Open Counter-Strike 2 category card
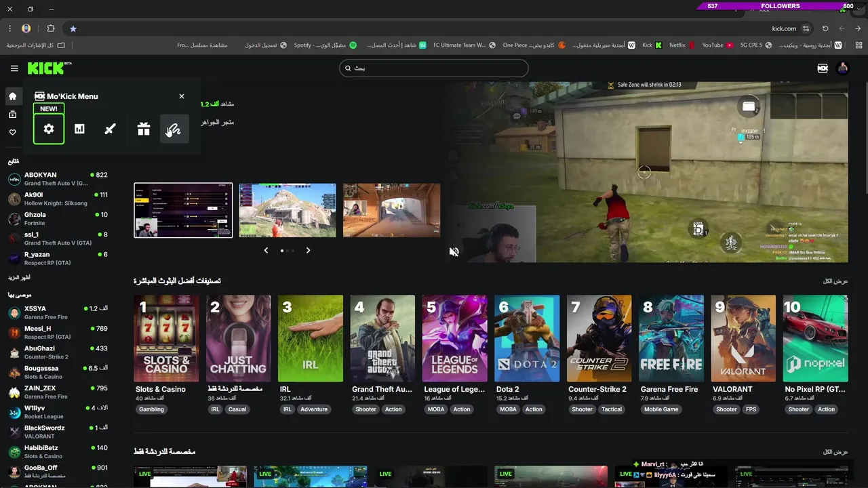Viewport: 868px width, 488px height. [x=599, y=339]
